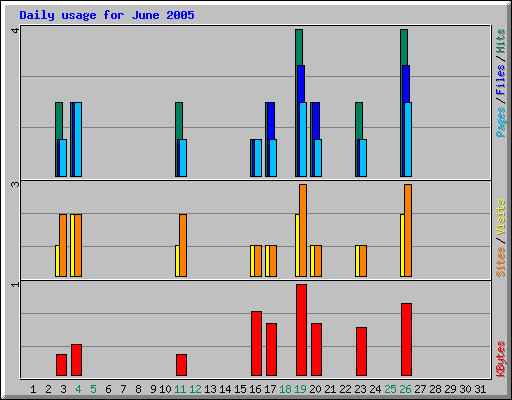
Task: Click the orange Sites bar for day 19
Action: point(303,230)
